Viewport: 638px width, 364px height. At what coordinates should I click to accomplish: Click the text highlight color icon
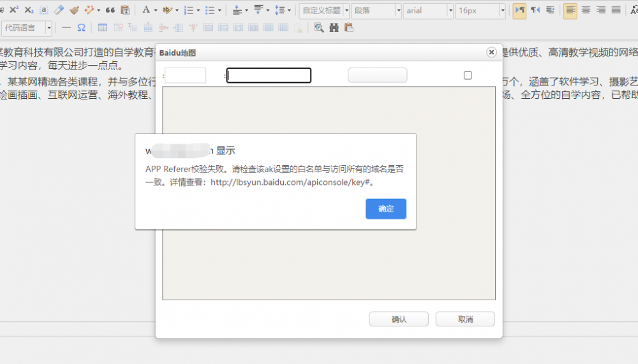click(x=167, y=10)
